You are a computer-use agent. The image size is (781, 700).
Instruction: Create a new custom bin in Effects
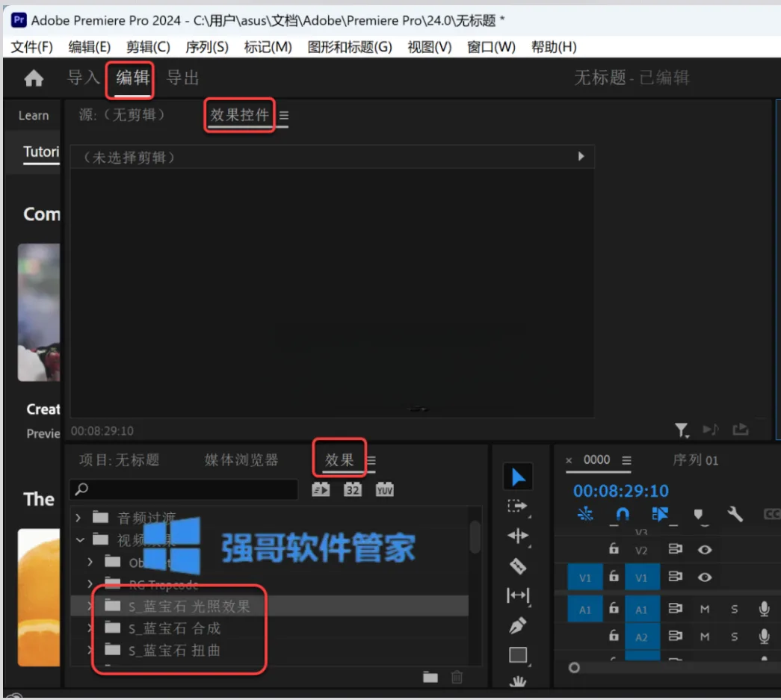click(430, 677)
